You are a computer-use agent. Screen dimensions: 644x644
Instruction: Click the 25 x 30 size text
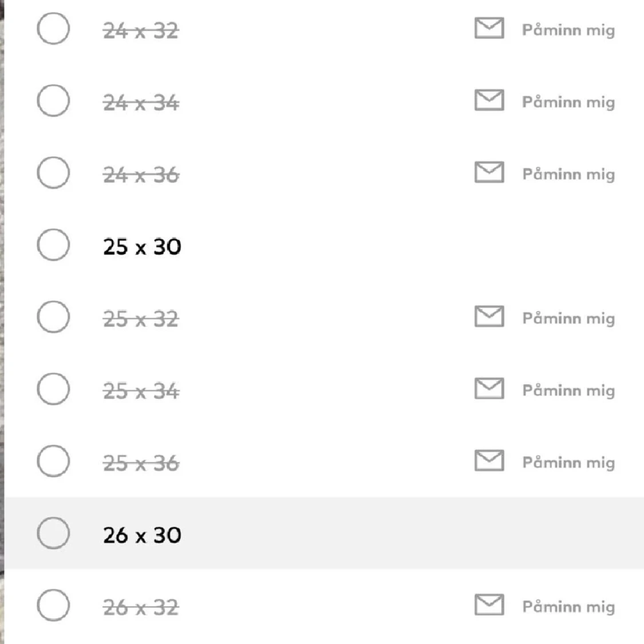click(x=142, y=247)
